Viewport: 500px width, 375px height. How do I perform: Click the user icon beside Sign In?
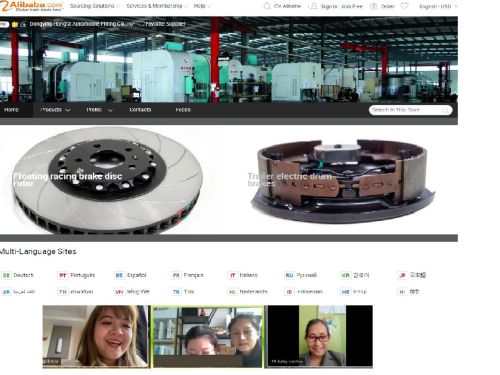(x=314, y=6)
